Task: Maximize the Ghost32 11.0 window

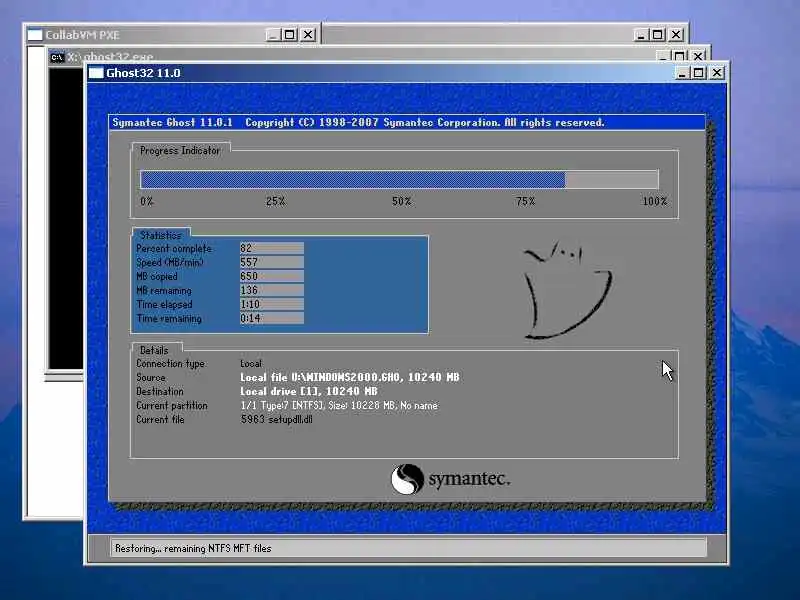Action: pos(698,73)
